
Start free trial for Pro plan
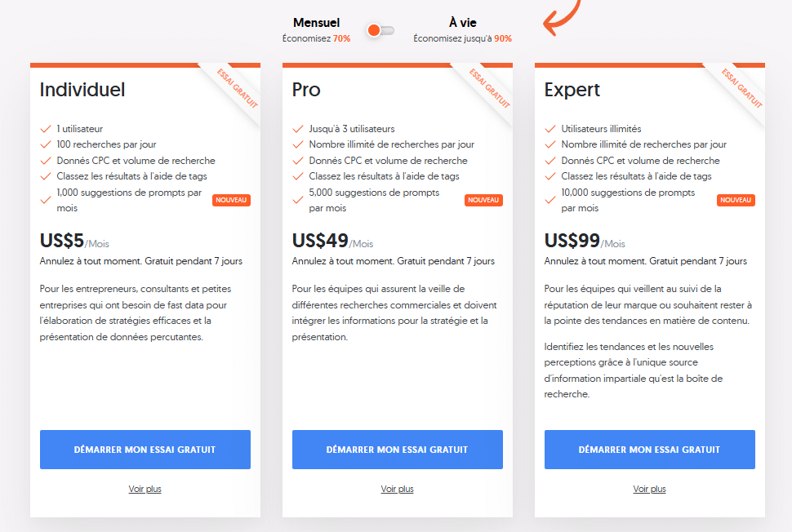pyautogui.click(x=397, y=450)
